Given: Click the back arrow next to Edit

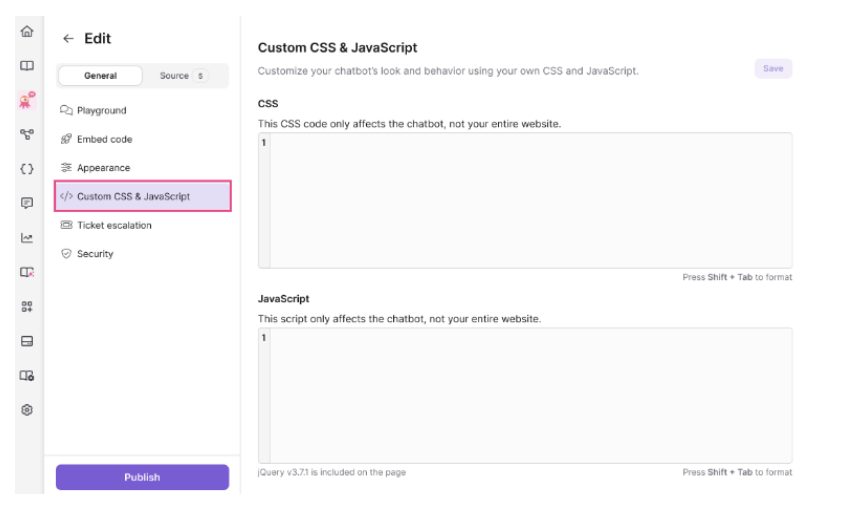Looking at the screenshot, I should click(x=68, y=39).
